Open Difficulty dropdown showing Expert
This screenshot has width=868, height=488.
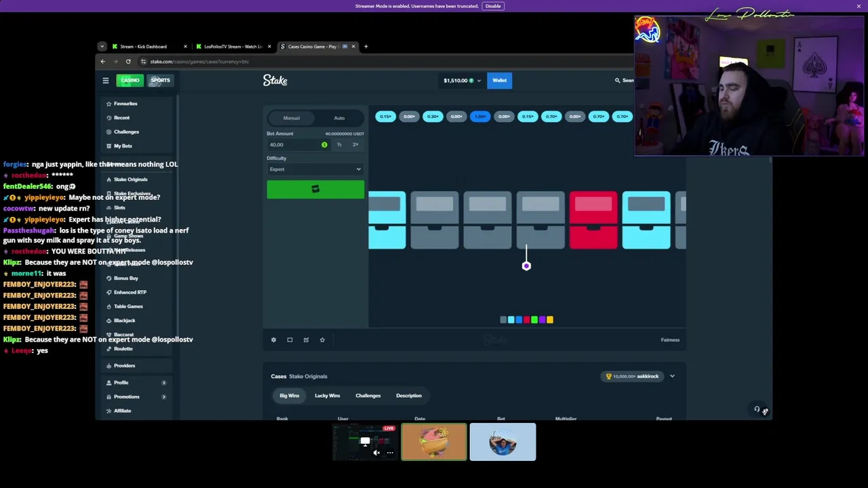pos(315,169)
